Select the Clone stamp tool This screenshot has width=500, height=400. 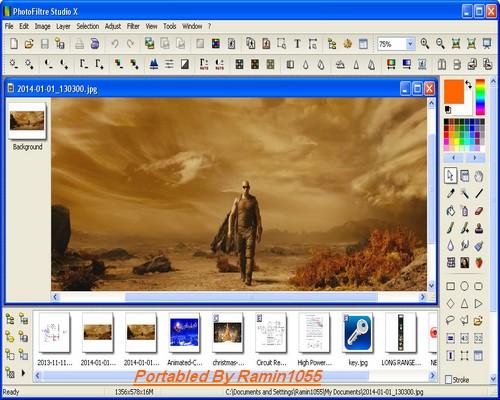pyautogui.click(x=479, y=228)
